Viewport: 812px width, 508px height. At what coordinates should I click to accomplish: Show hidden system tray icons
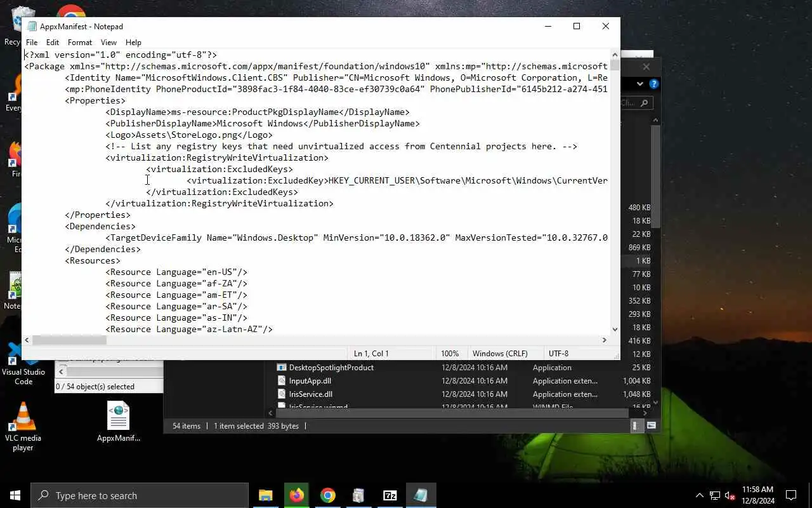click(x=700, y=495)
